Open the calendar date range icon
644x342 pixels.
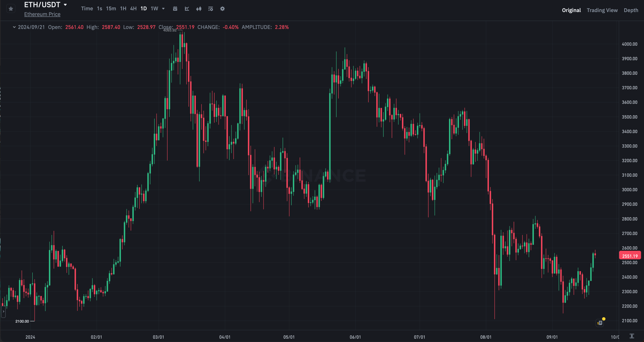[175, 9]
